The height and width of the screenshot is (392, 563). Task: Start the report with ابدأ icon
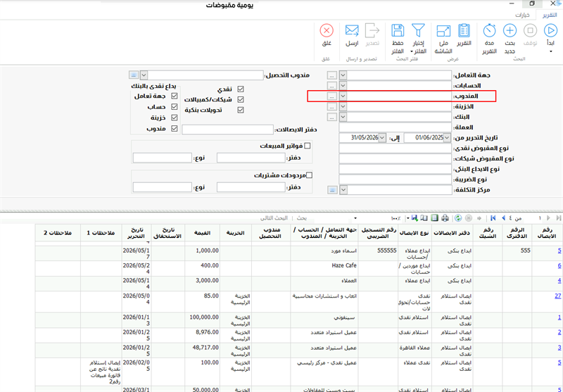coord(550,31)
